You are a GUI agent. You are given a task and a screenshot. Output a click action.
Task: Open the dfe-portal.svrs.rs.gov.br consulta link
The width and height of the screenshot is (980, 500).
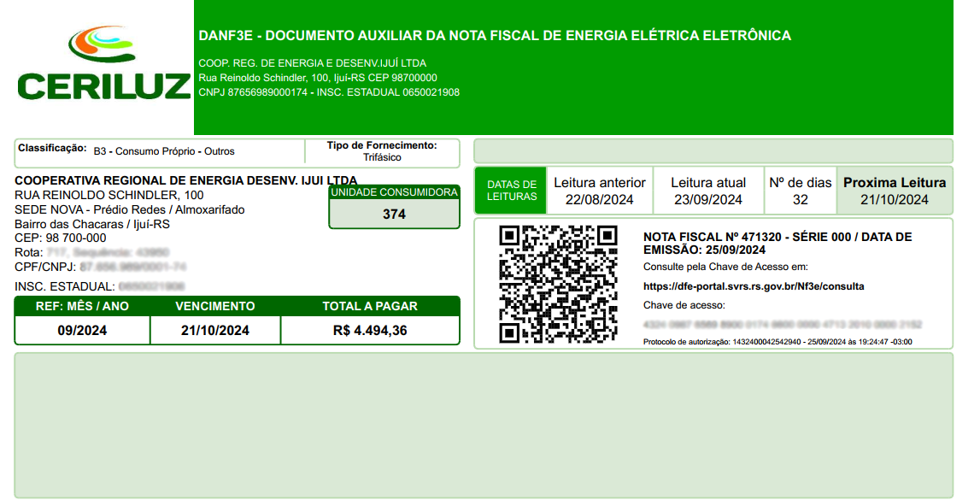coord(754,286)
